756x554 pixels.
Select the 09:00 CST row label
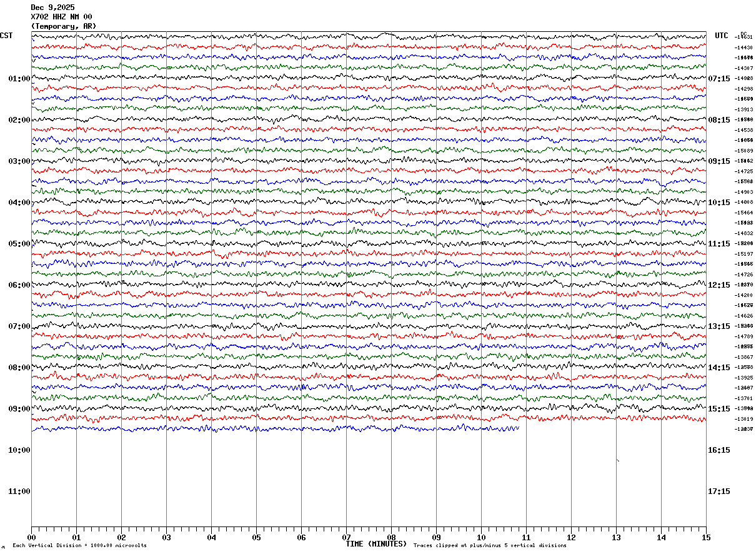click(x=19, y=409)
